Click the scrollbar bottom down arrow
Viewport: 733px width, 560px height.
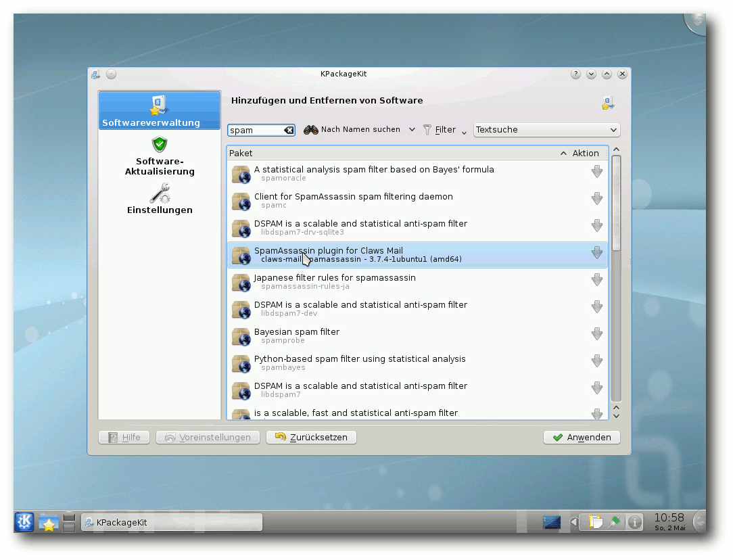click(616, 416)
